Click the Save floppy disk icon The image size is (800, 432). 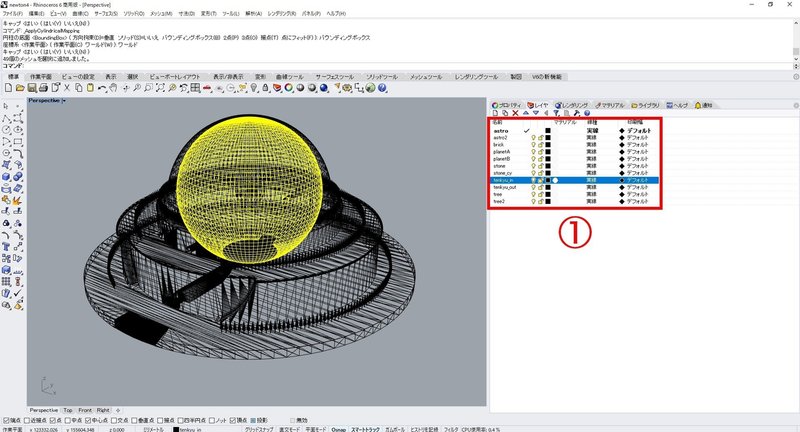coord(31,88)
